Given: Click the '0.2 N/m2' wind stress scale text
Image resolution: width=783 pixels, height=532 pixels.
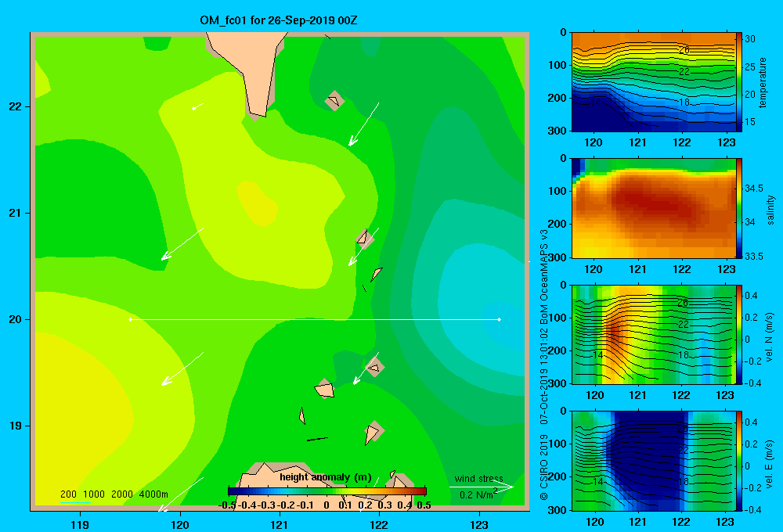Looking at the screenshot, I should [x=478, y=494].
